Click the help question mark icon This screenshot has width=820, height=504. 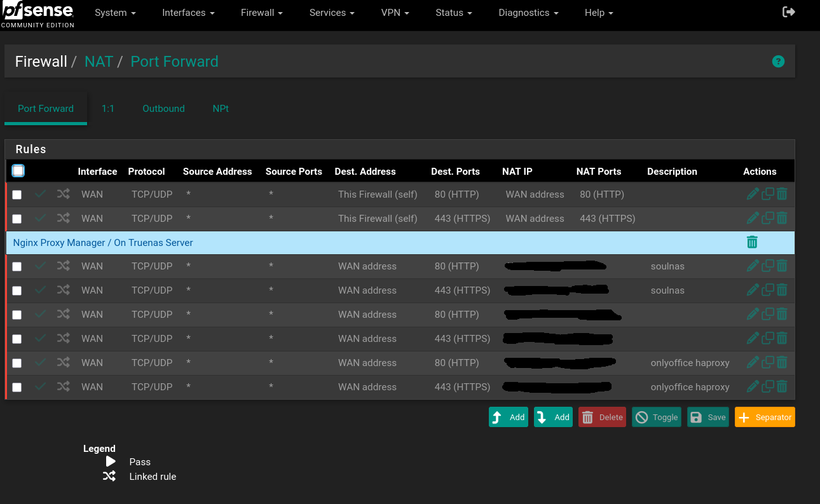coord(778,62)
